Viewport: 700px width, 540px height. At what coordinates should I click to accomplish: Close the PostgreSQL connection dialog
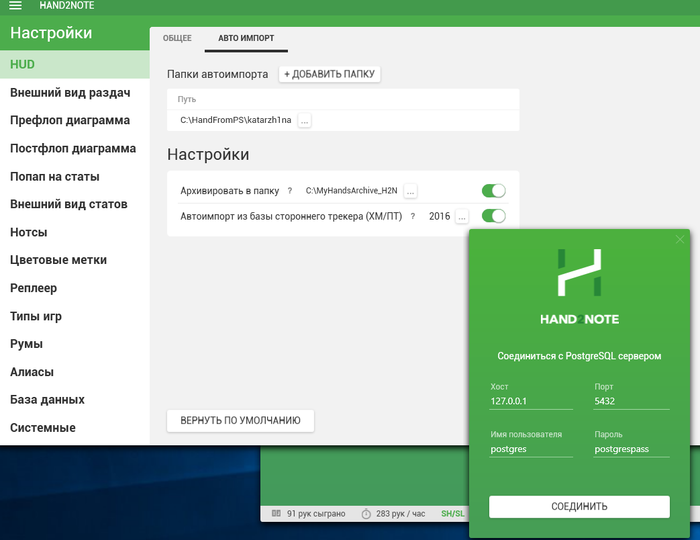tap(679, 240)
